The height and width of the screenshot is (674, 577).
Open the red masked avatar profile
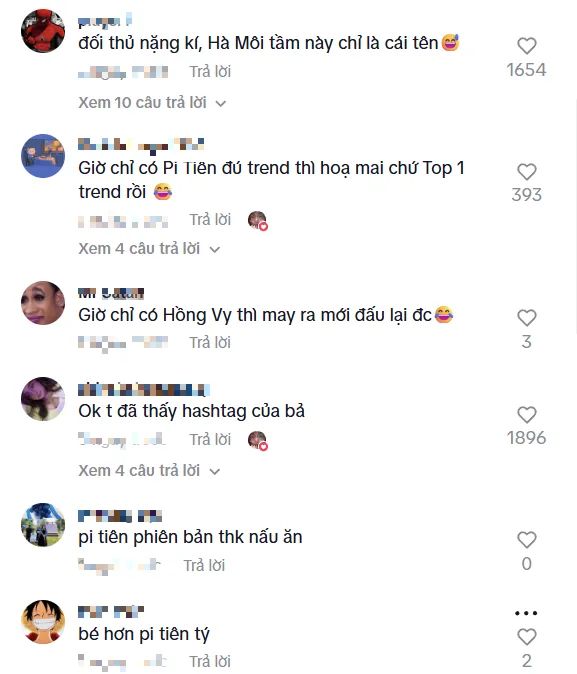(43, 31)
